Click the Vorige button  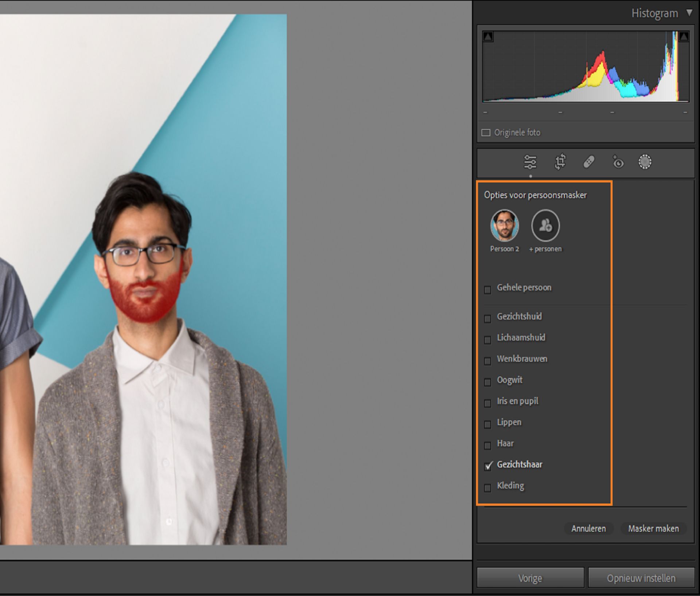click(x=530, y=578)
